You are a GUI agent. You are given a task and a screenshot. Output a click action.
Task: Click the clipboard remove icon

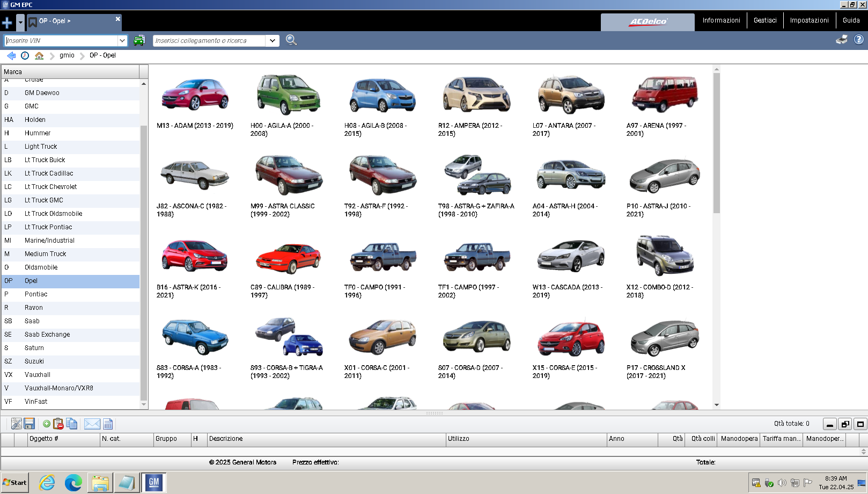coord(58,424)
